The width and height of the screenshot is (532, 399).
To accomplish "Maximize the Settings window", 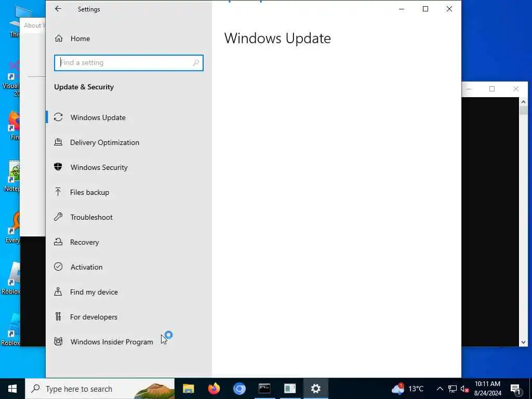I will tap(425, 9).
